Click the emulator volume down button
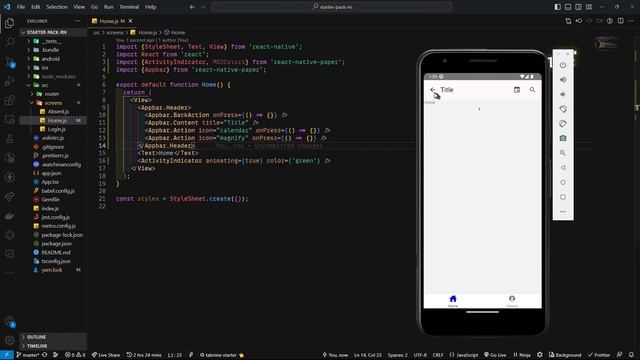This screenshot has height=360, width=640. (563, 94)
